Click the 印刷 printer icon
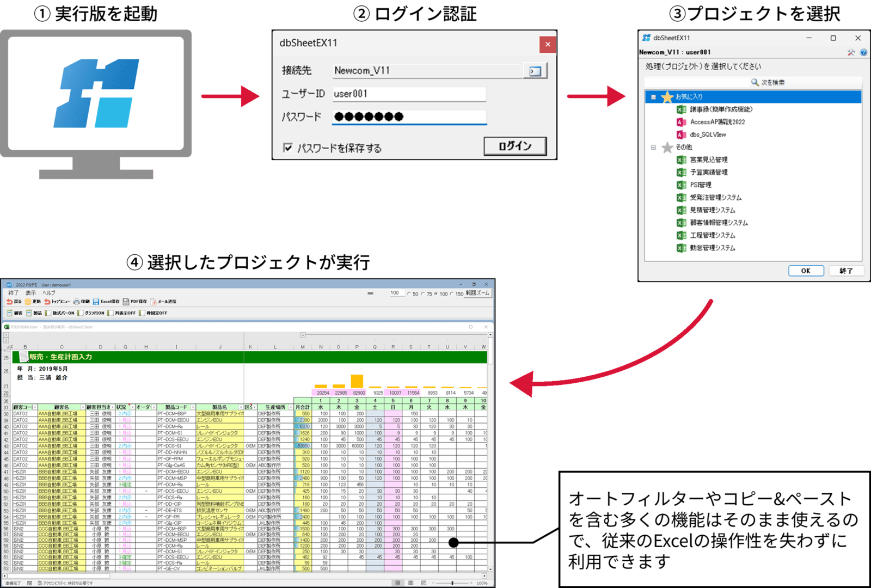The width and height of the screenshot is (871, 588). (x=77, y=302)
